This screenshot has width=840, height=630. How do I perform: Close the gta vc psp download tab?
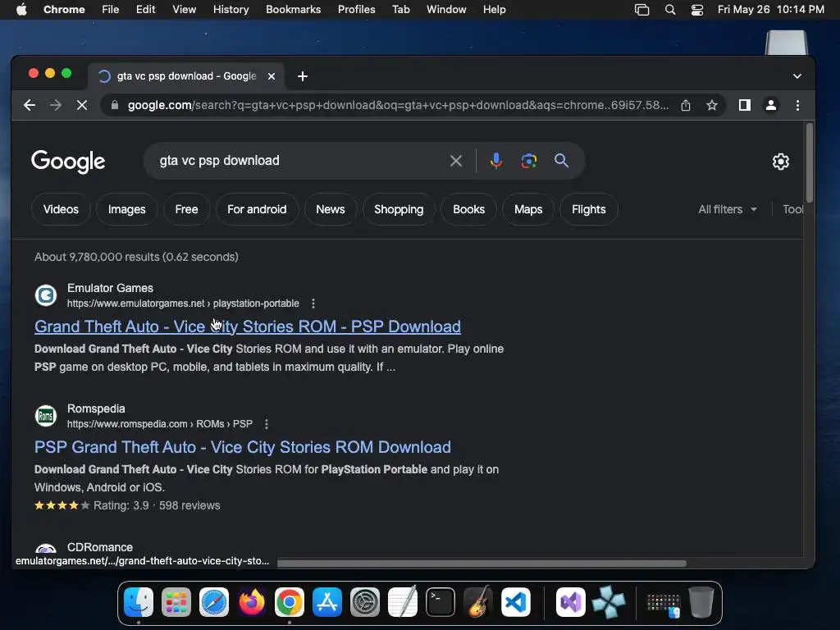coord(272,76)
